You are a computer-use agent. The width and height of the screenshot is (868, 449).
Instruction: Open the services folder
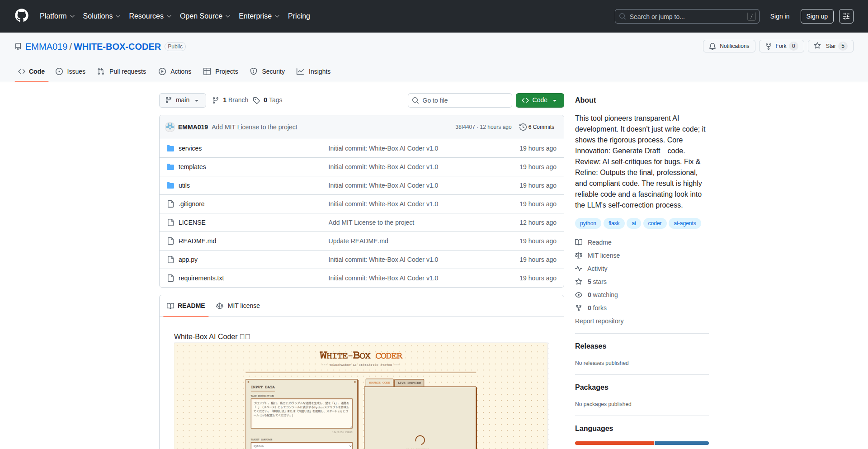point(190,148)
